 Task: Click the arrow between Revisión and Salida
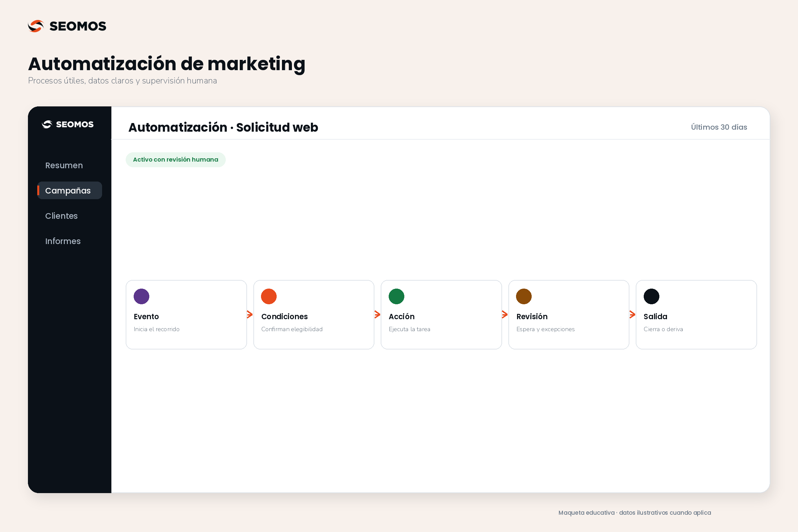tap(632, 315)
